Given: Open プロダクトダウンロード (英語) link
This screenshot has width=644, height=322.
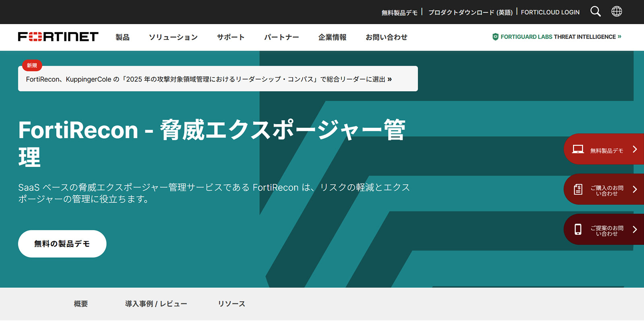Looking at the screenshot, I should pyautogui.click(x=470, y=12).
